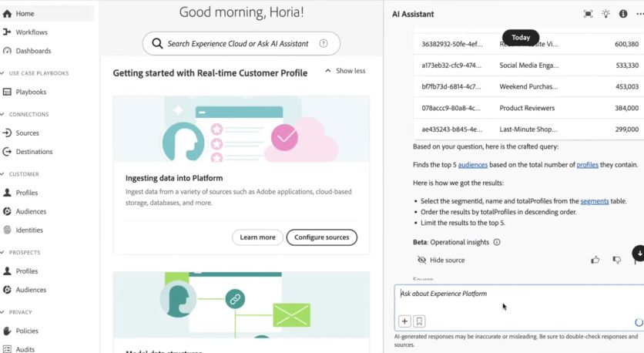The height and width of the screenshot is (353, 644).
Task: Open the AI Assistant more options menu
Action: tap(640, 14)
